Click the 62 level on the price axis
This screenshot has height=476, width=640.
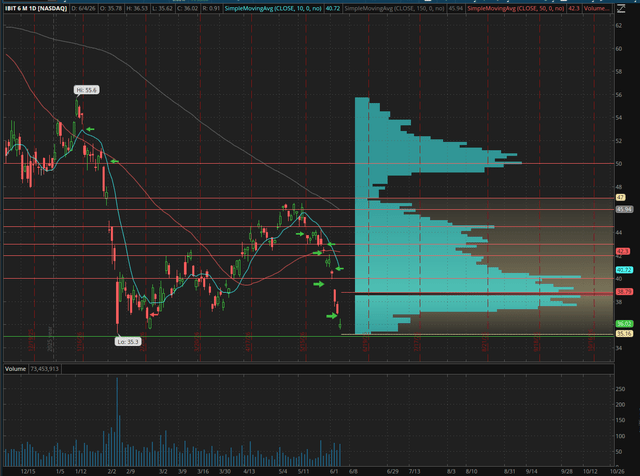point(619,25)
